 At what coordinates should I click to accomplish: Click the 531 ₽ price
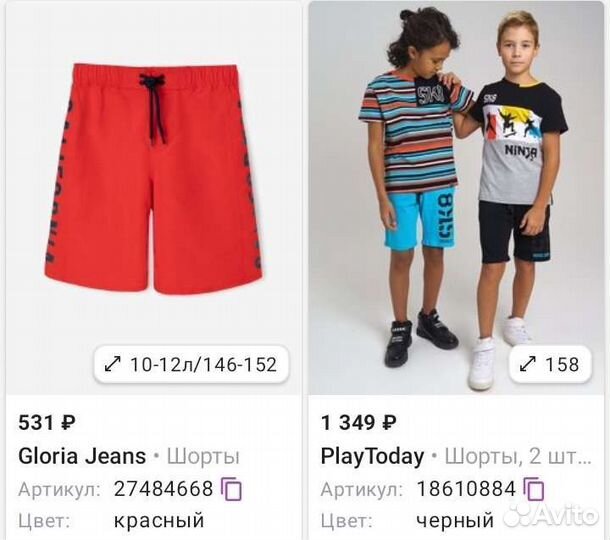[47, 423]
